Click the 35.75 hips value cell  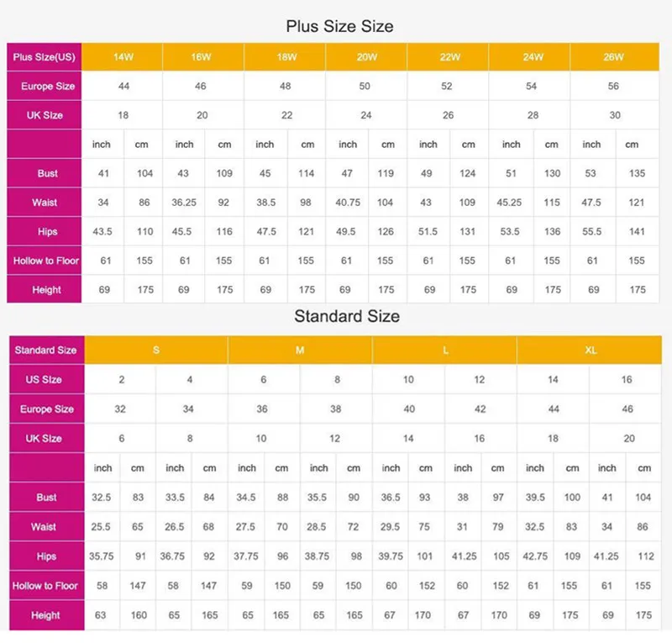102,556
